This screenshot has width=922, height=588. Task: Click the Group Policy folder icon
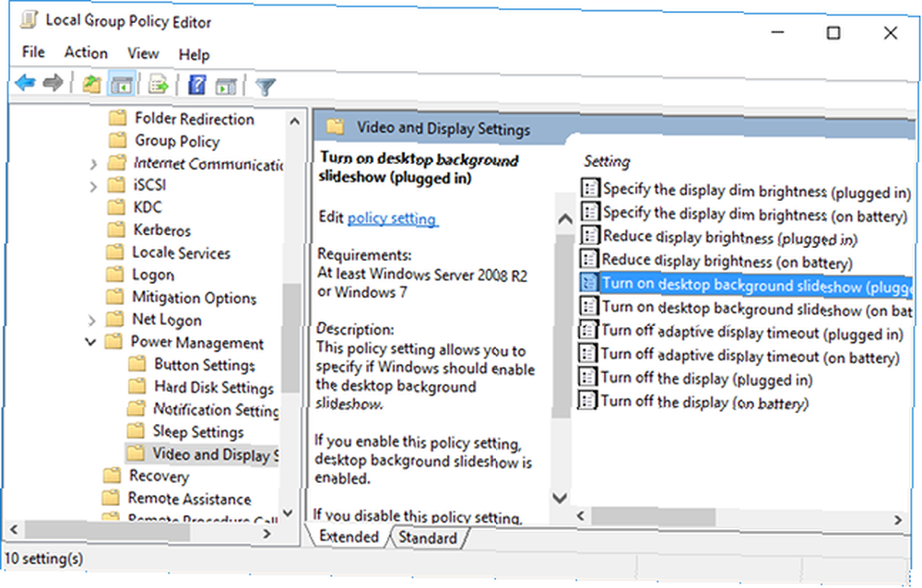tap(118, 140)
